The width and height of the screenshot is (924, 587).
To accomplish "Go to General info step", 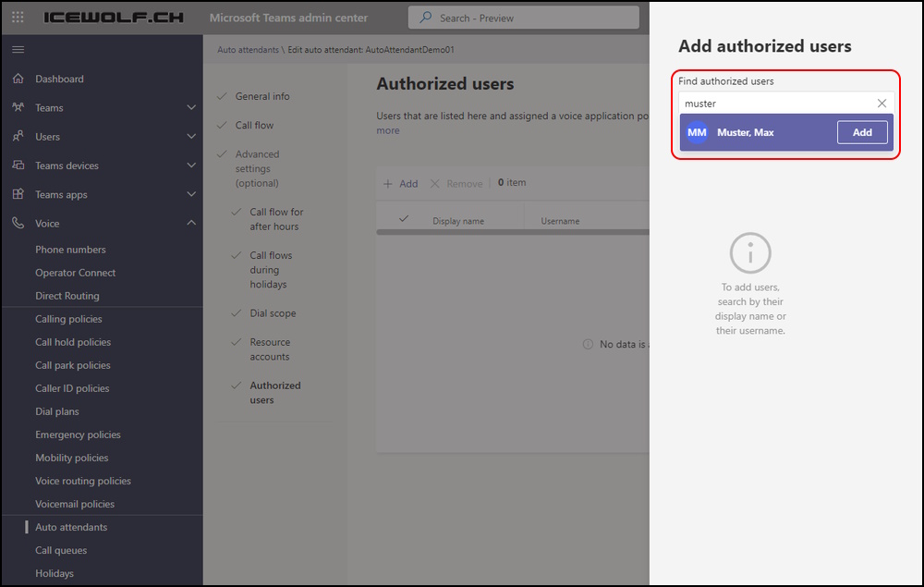I will click(262, 96).
